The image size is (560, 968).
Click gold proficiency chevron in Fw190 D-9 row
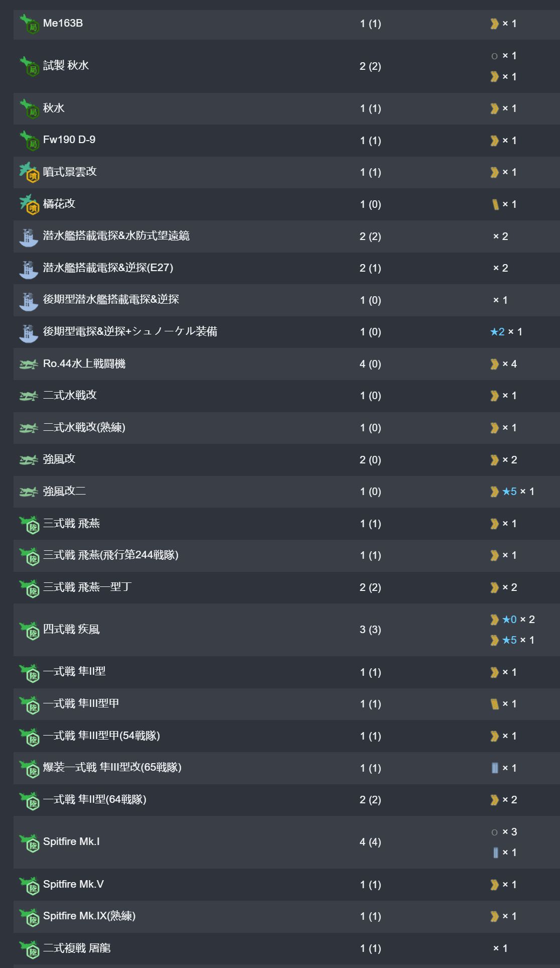[494, 141]
